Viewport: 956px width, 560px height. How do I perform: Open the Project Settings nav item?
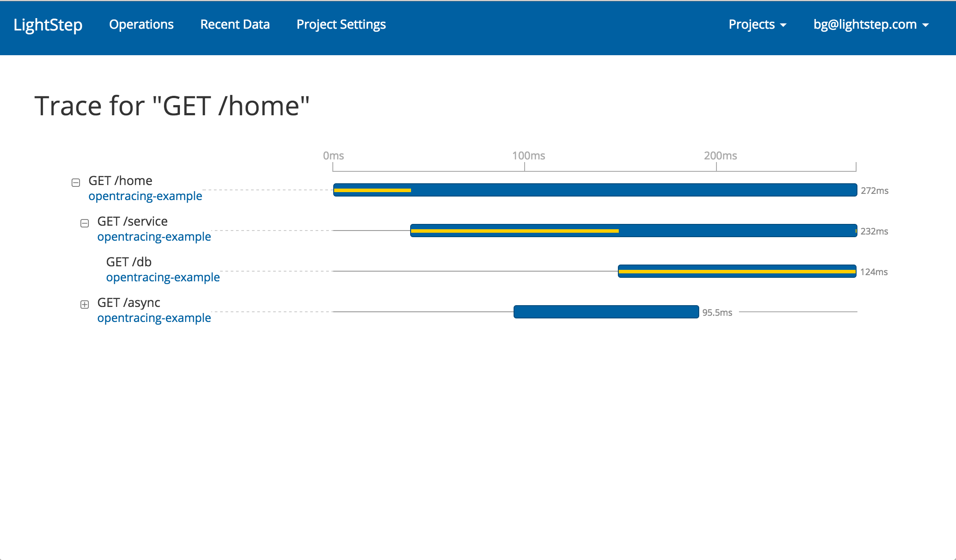341,25
